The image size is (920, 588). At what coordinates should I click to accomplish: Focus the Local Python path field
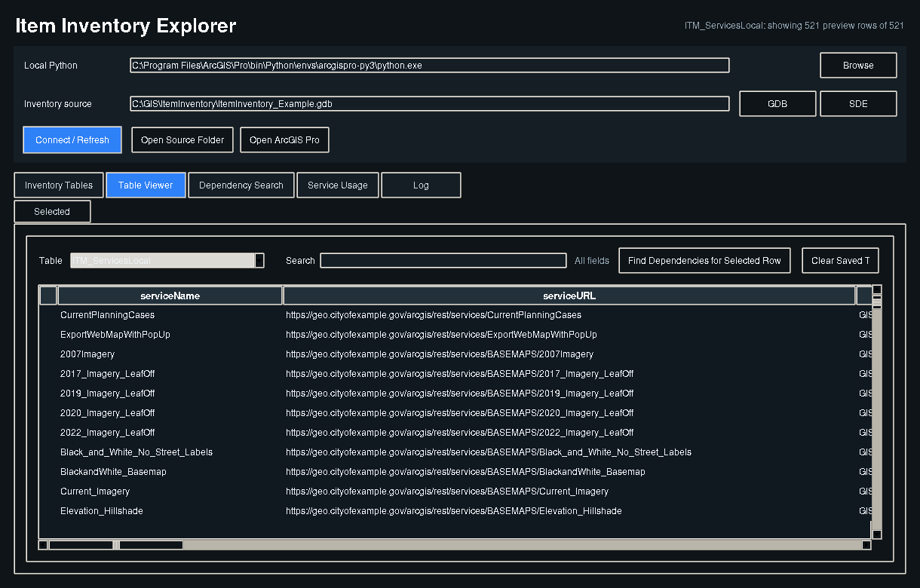pos(430,66)
